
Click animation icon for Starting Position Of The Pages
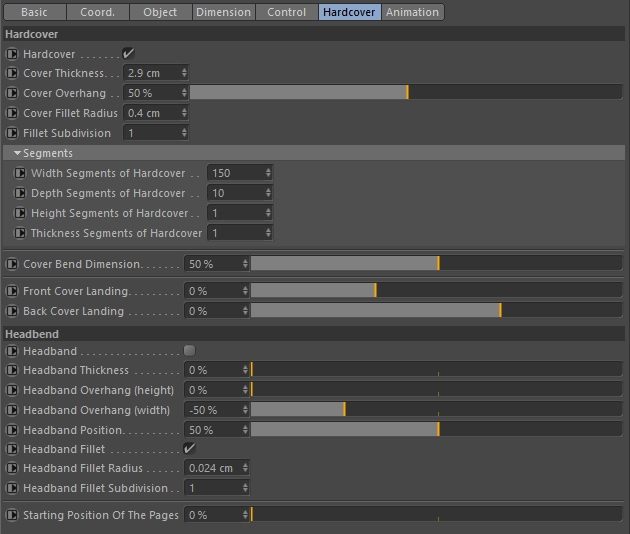[12, 515]
